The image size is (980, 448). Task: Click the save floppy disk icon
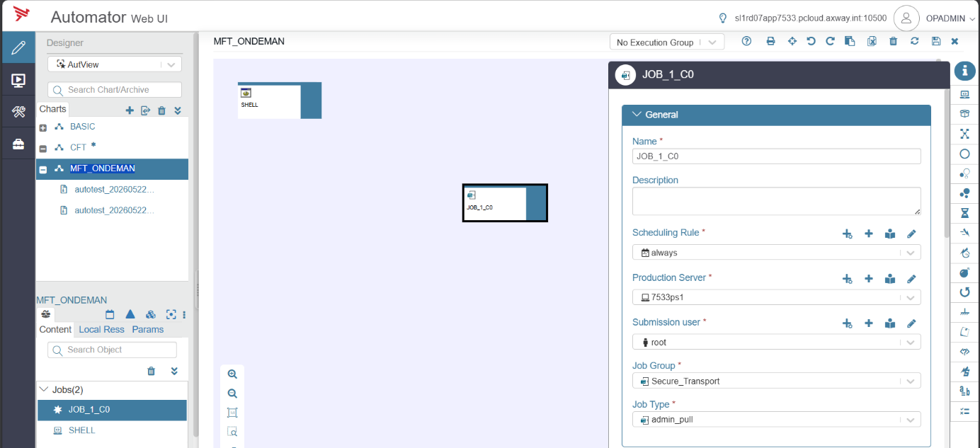(x=936, y=41)
